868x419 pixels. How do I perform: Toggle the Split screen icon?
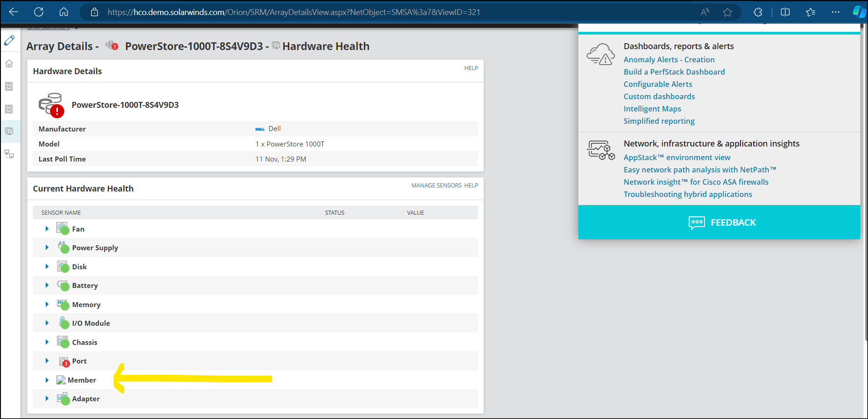coord(785,12)
